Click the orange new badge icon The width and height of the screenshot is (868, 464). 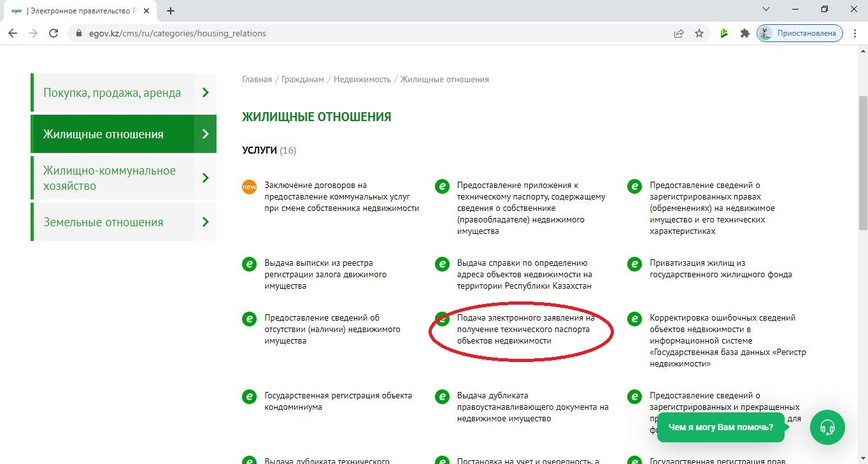(x=250, y=186)
